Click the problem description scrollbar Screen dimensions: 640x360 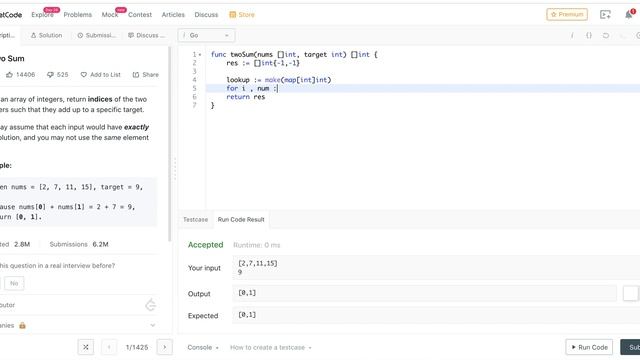(170, 144)
